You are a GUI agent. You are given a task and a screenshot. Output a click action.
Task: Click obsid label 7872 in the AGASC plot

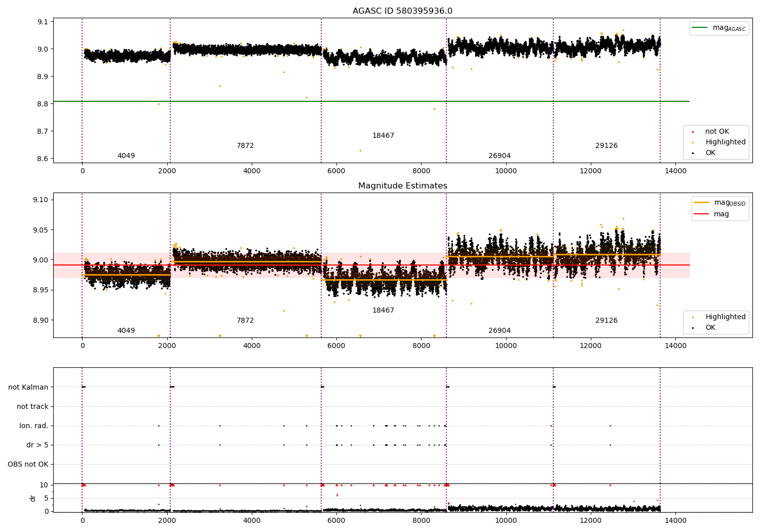pyautogui.click(x=245, y=146)
